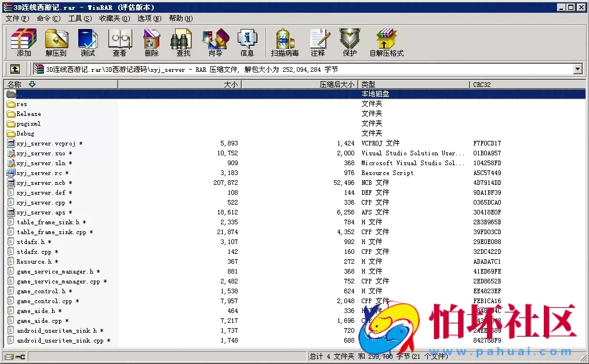589x364 pixels.
Task: Open the archive path dropdown arrow
Action: 577,69
